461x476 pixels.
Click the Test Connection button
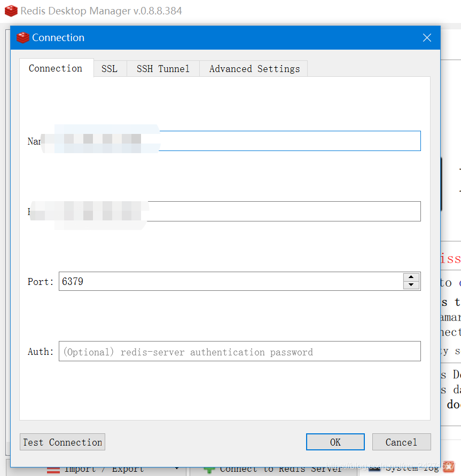[62, 442]
